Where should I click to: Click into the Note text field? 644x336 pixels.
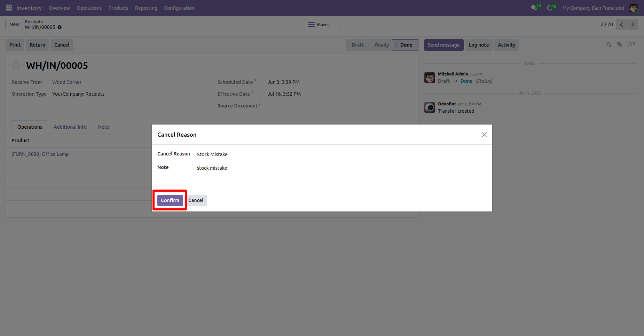click(341, 172)
